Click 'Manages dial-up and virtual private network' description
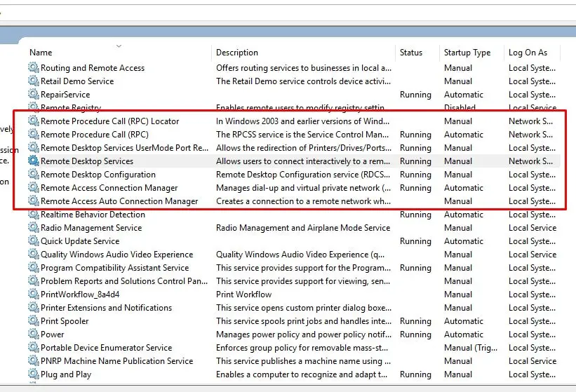 pos(303,188)
